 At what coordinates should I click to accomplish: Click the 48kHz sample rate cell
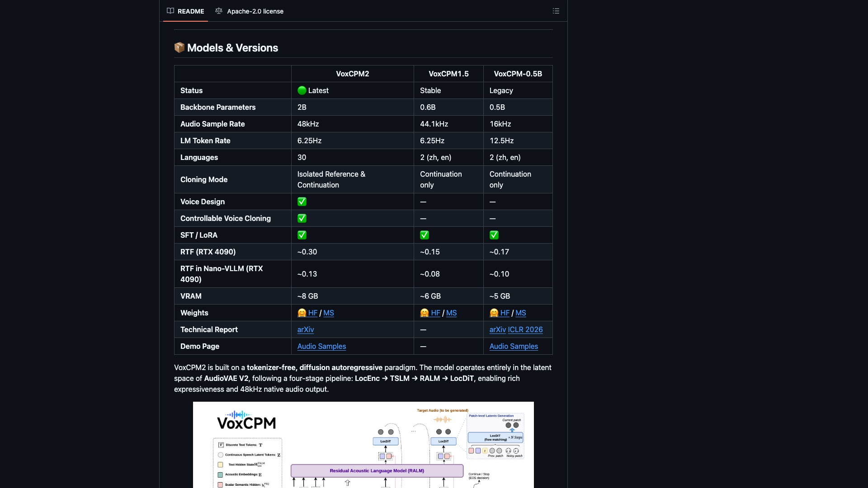pyautogui.click(x=353, y=124)
